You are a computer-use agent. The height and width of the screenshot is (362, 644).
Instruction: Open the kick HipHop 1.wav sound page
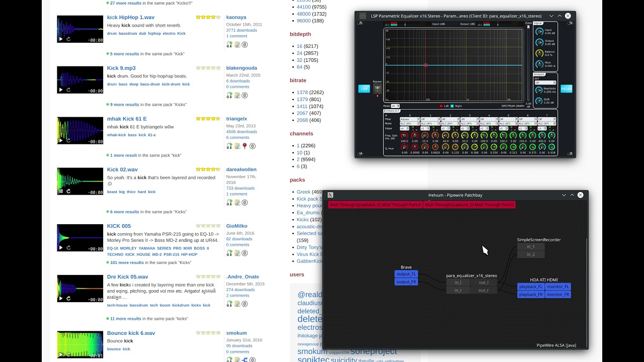point(131,17)
